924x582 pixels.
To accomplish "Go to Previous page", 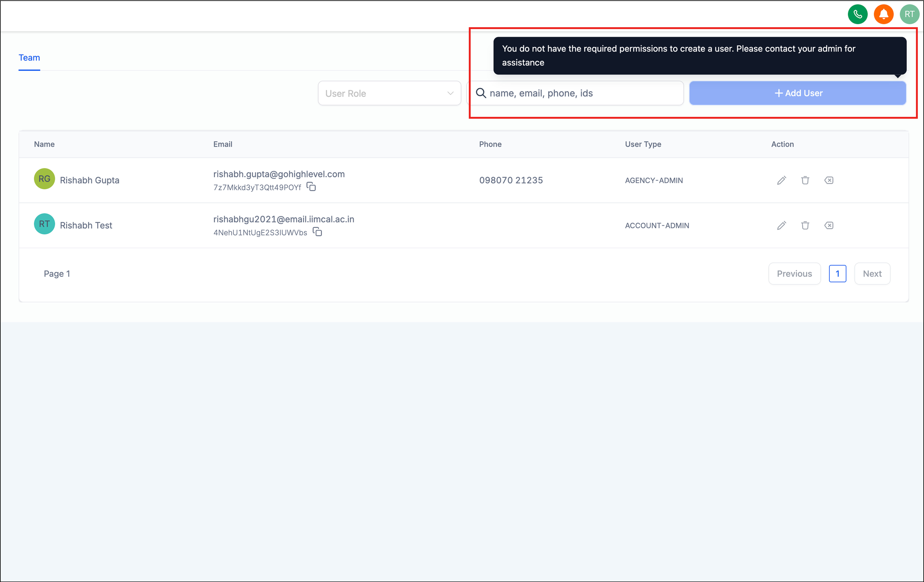I will click(794, 274).
